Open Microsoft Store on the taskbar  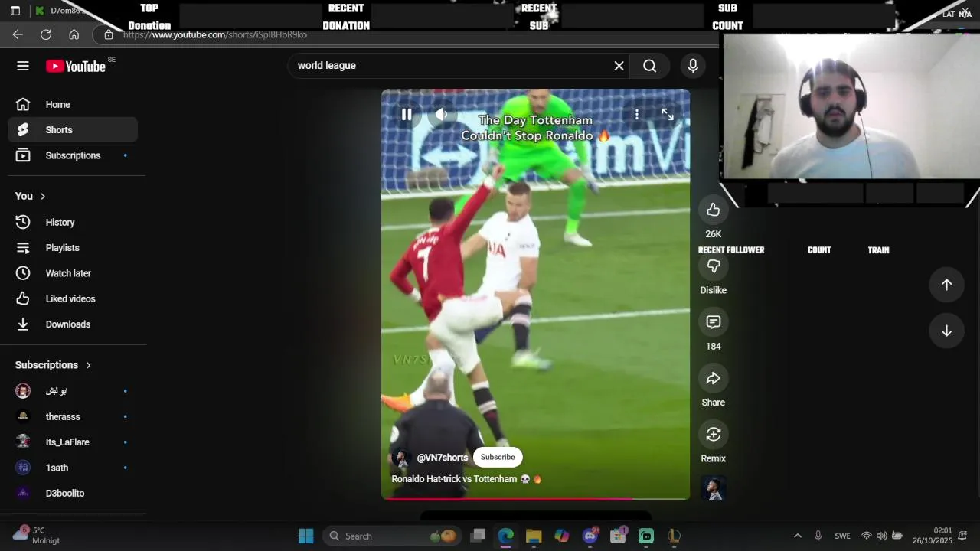point(618,536)
